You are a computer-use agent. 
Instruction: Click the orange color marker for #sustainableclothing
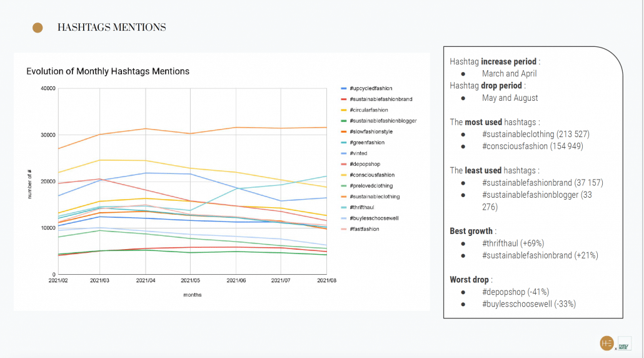tap(344, 197)
